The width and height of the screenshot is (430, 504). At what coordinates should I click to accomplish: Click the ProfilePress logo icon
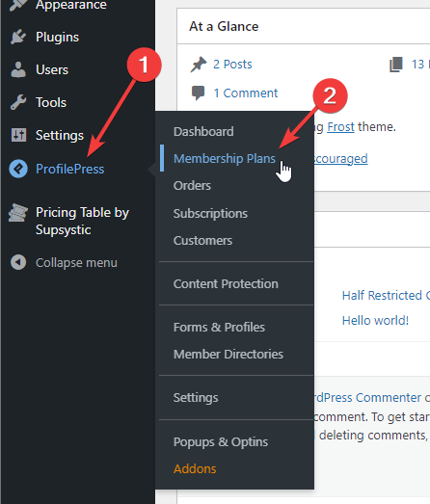(x=18, y=169)
